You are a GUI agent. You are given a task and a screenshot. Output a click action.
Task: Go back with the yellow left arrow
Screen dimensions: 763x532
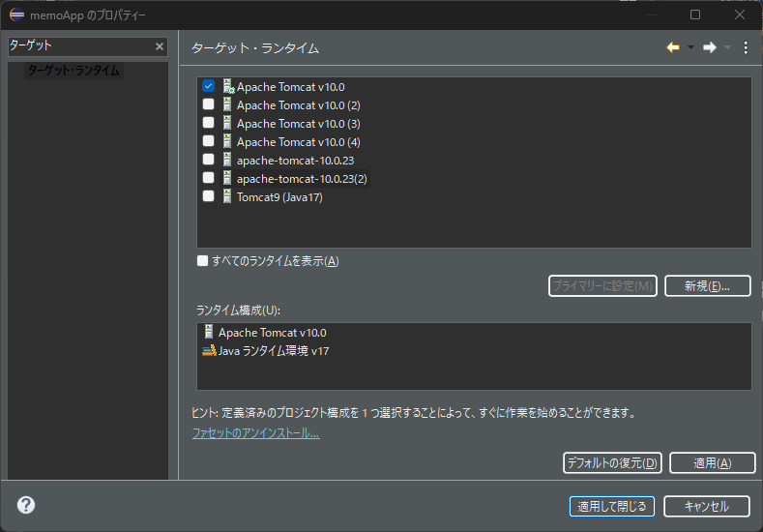(673, 47)
